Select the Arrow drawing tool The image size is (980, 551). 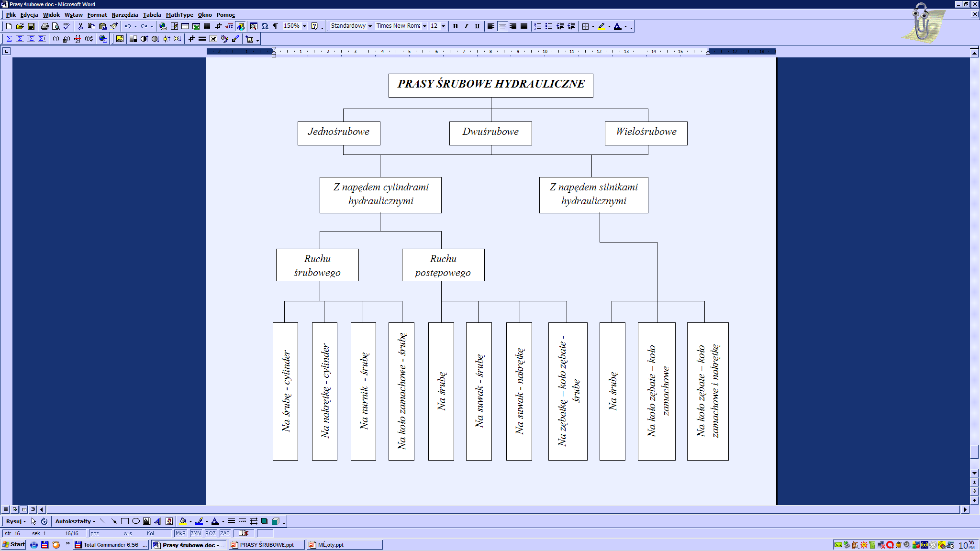point(114,521)
